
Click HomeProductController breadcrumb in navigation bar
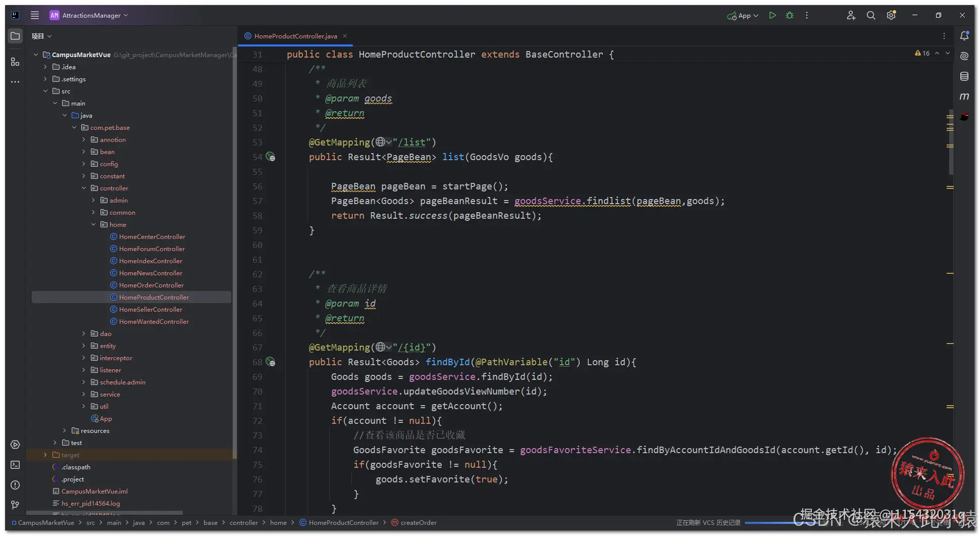tap(339, 523)
